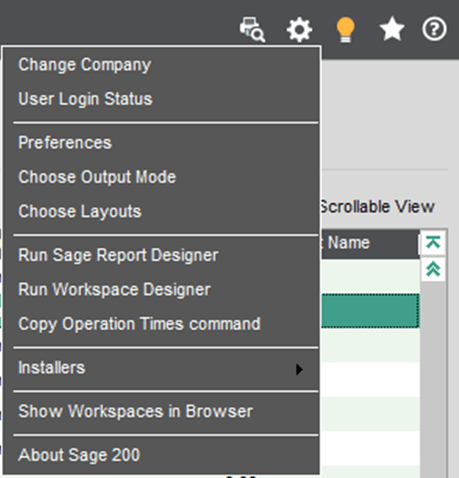Click the vertical scrollbar track
459x478 pixels.
coord(433,380)
